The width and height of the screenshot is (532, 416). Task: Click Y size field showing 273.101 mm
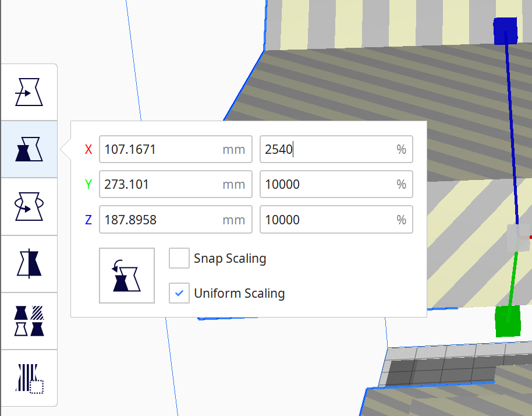[x=176, y=184]
